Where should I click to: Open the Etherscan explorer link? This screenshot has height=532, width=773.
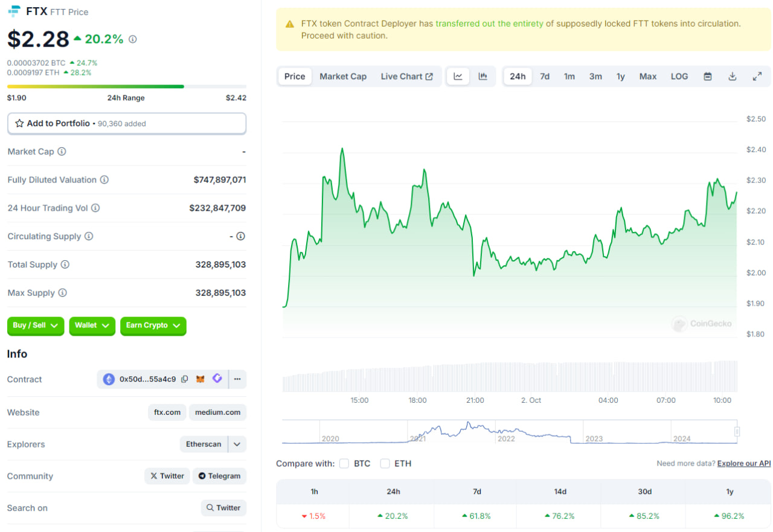coord(204,444)
